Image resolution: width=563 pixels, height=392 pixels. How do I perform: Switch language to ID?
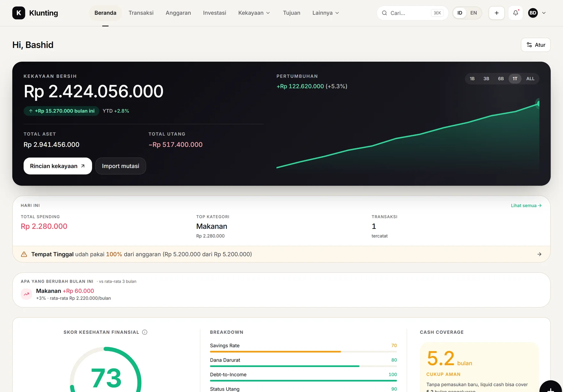coord(460,13)
